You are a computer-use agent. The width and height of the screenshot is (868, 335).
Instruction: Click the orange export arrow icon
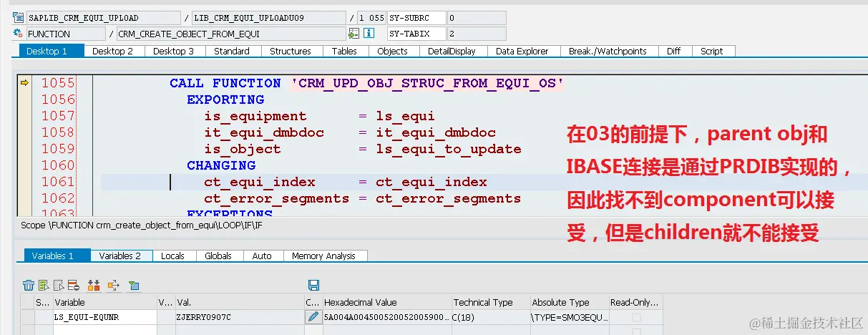[113, 285]
